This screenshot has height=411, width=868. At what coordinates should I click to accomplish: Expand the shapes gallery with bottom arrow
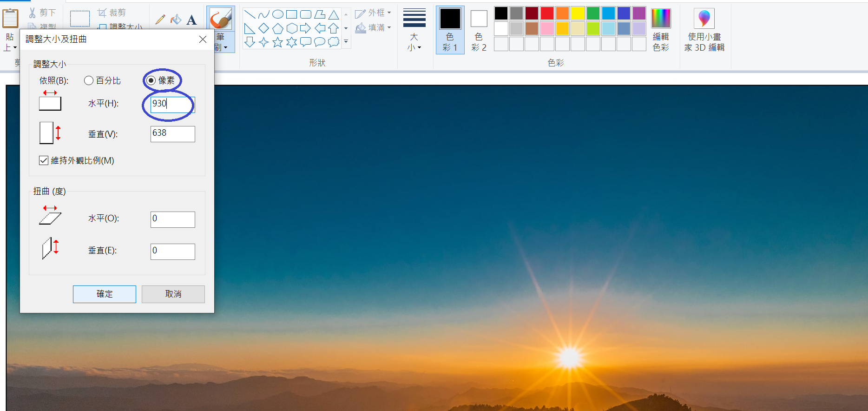point(346,42)
